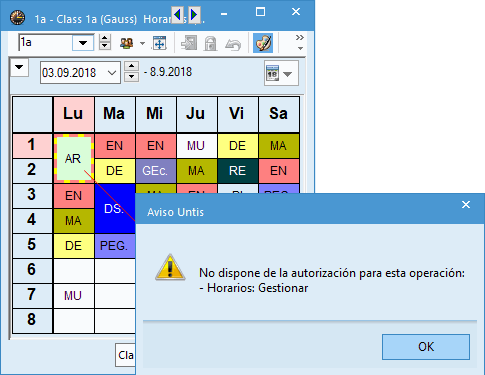The image size is (485, 375).
Task: Open the master data people icon
Action: click(x=127, y=43)
